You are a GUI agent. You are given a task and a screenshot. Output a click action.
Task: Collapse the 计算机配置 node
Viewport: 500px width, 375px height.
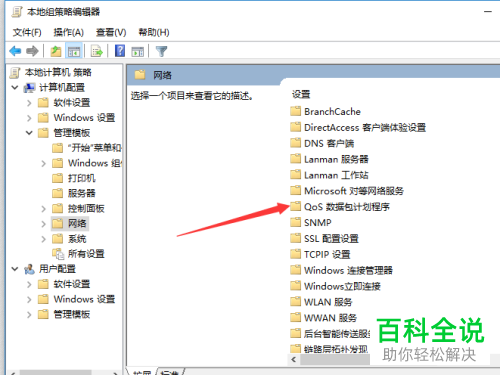tap(15, 88)
